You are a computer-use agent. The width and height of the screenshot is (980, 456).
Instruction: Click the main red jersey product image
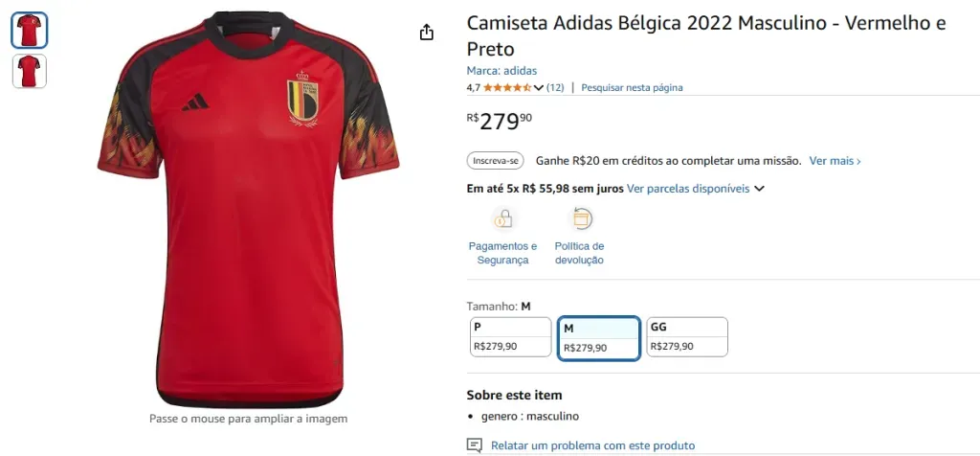(247, 211)
